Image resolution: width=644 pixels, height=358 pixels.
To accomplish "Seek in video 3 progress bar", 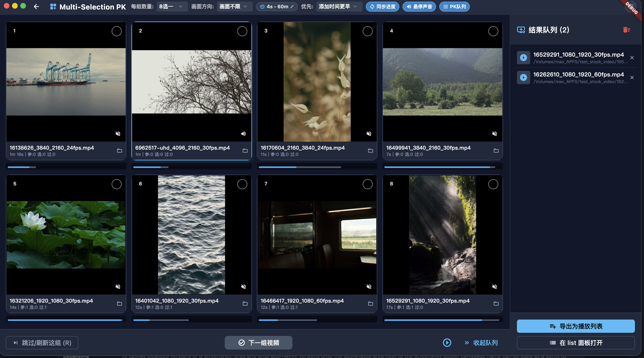I will click(x=317, y=167).
